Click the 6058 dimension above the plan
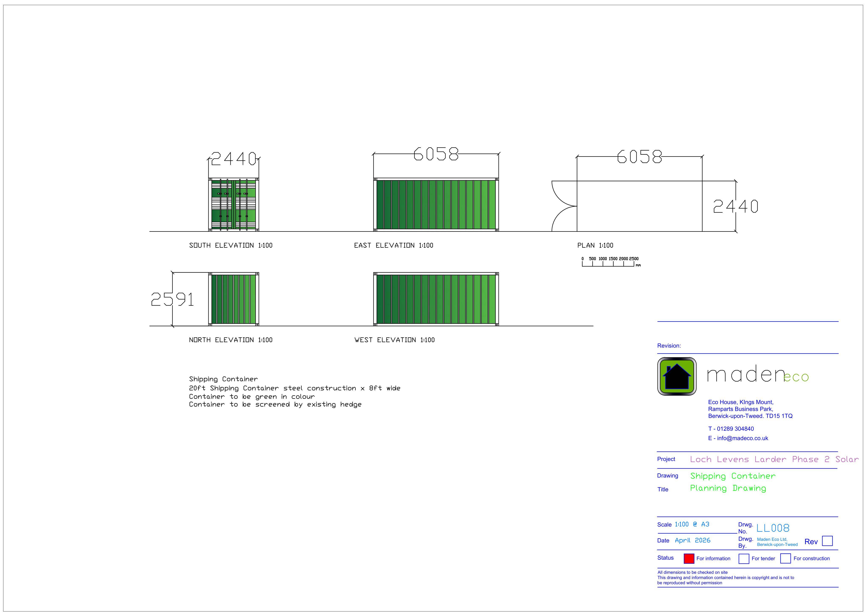 click(639, 157)
